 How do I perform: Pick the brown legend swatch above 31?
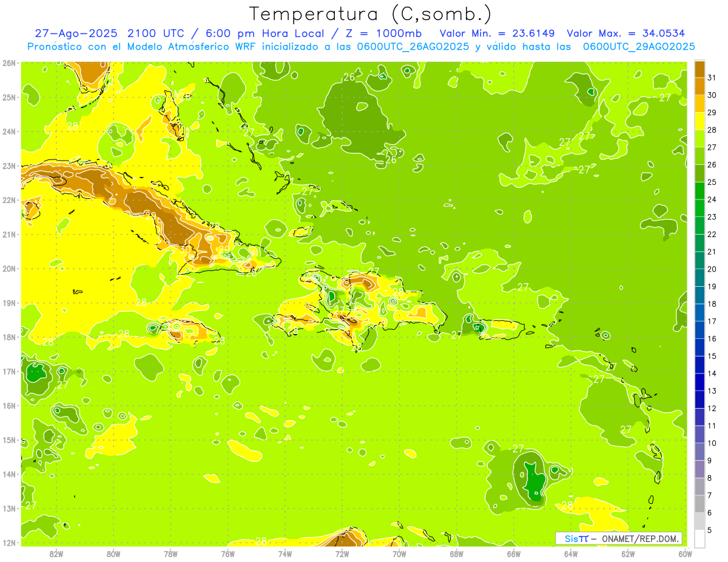click(699, 69)
